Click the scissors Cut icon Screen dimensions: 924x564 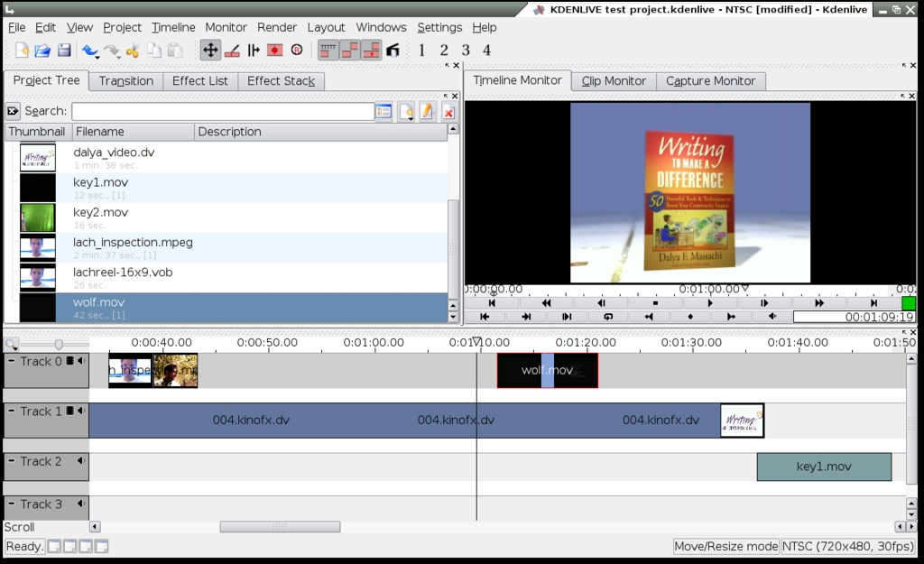point(133,51)
